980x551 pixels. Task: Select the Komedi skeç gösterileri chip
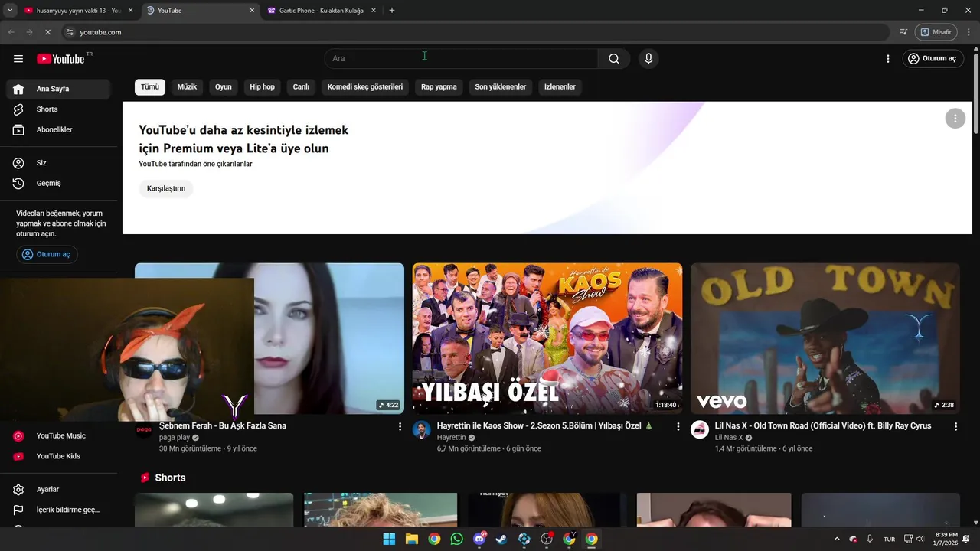click(x=365, y=86)
